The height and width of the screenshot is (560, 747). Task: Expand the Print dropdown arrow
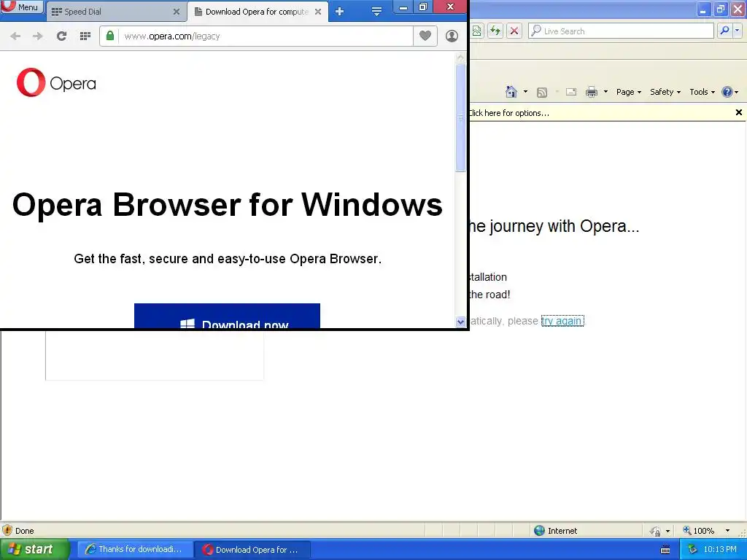[605, 92]
